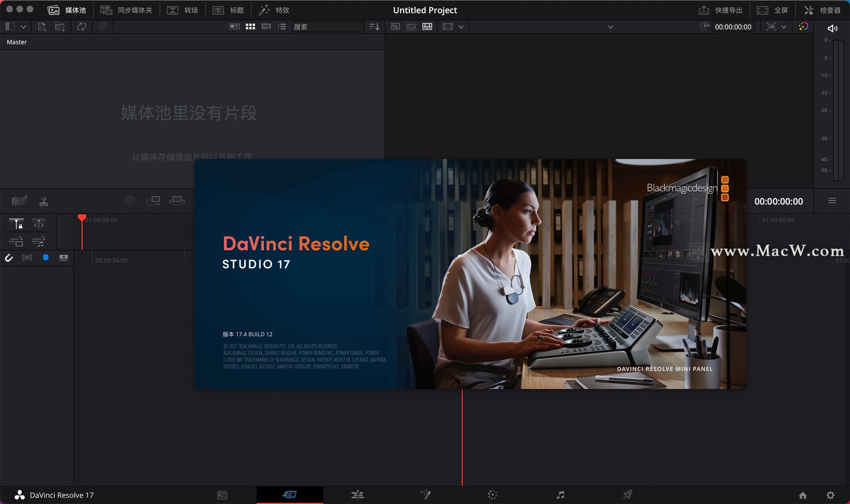Switch media pool to filmstrip view

[266, 27]
